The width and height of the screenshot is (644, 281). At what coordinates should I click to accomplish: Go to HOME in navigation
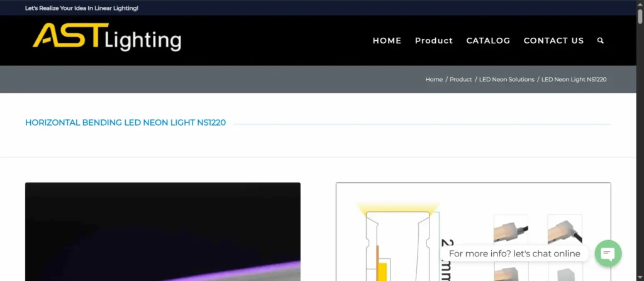click(x=387, y=41)
